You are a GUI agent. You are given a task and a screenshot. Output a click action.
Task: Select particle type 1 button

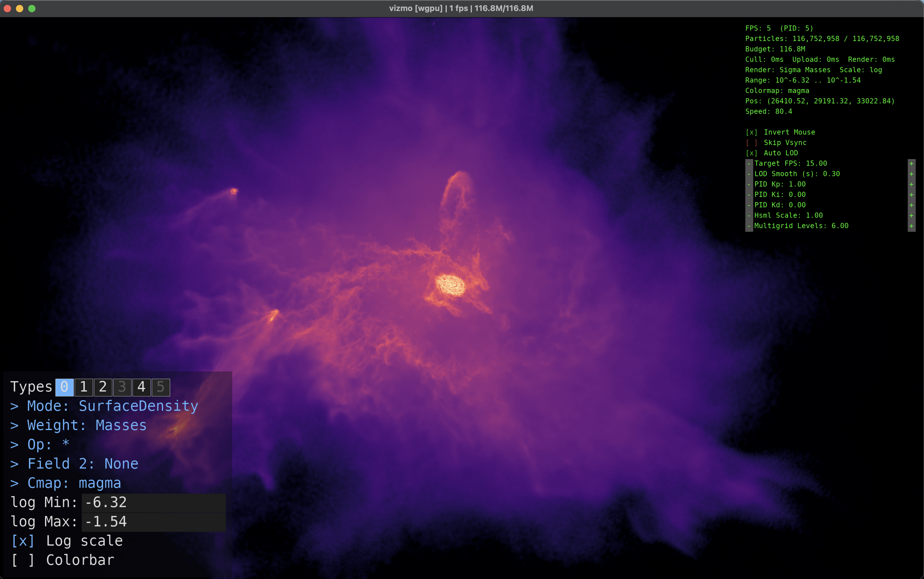click(84, 387)
